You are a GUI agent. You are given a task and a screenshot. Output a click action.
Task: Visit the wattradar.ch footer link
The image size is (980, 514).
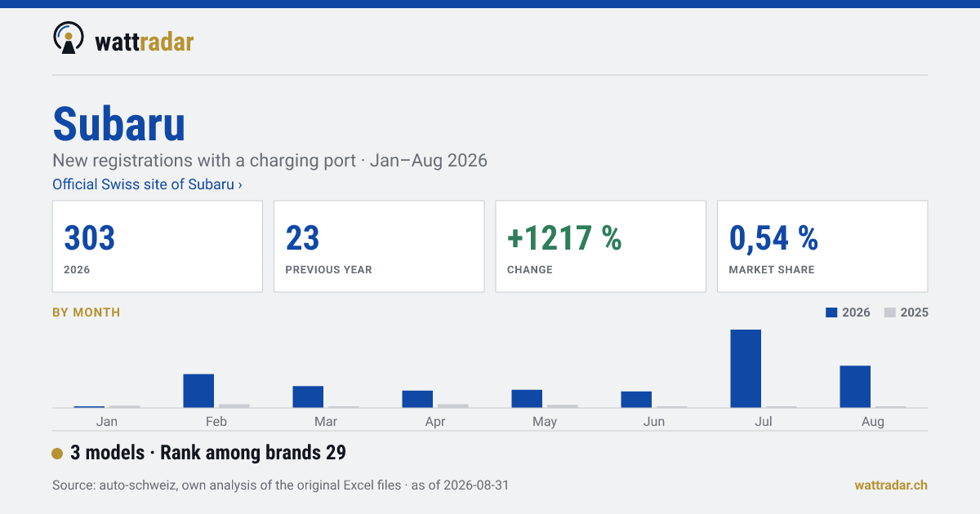[x=891, y=485]
